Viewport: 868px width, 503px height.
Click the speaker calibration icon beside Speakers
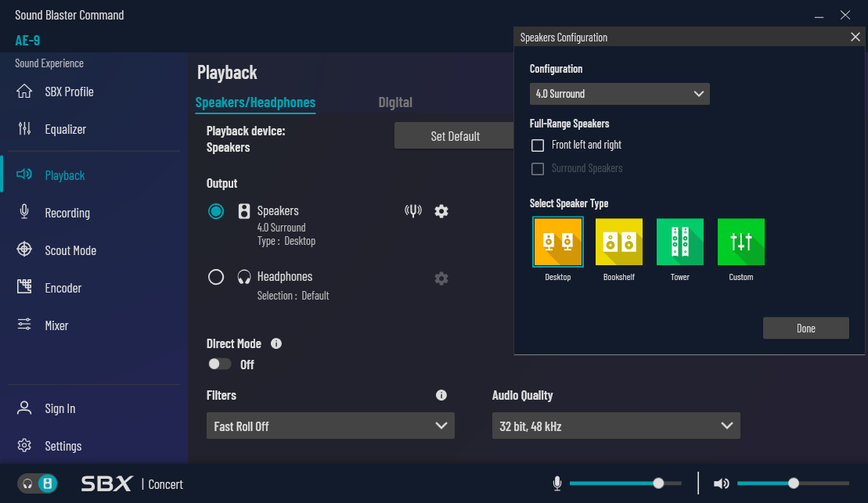point(413,210)
